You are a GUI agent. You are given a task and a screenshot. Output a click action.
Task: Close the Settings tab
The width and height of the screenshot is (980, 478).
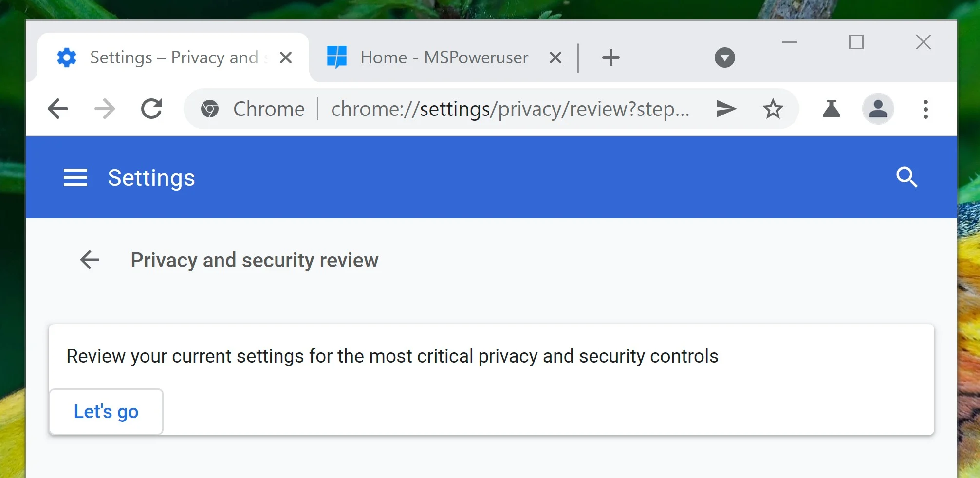[x=286, y=57]
